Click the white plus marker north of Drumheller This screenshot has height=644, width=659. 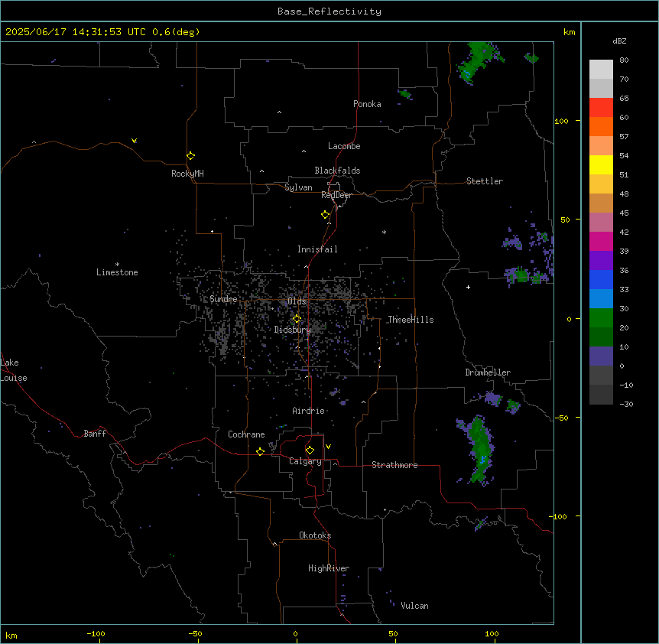coord(468,287)
